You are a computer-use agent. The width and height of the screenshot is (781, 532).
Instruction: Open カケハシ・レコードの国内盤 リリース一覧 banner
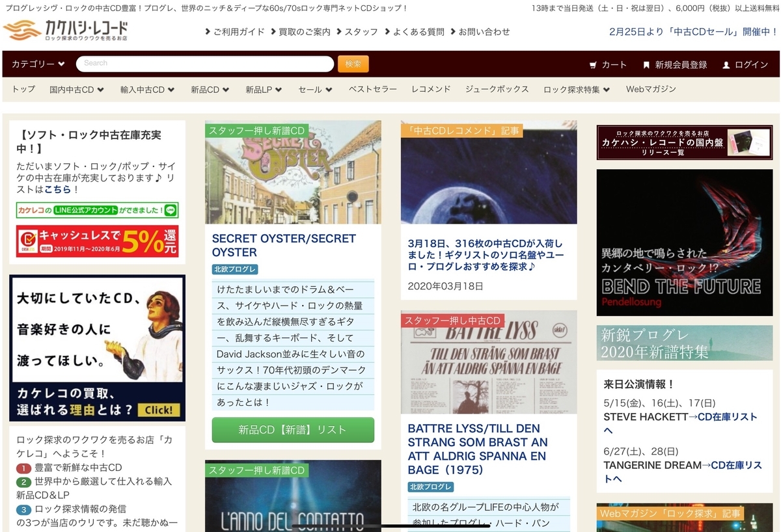[684, 142]
